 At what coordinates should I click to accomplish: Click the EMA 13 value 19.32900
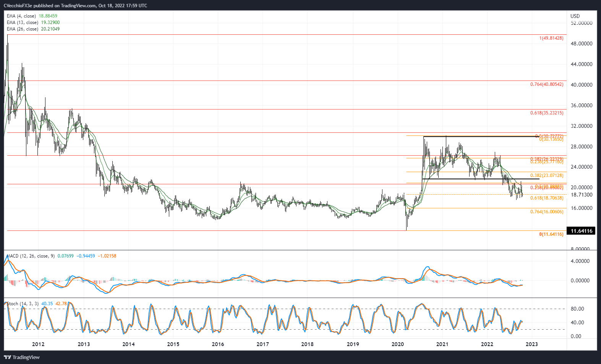pyautogui.click(x=50, y=23)
